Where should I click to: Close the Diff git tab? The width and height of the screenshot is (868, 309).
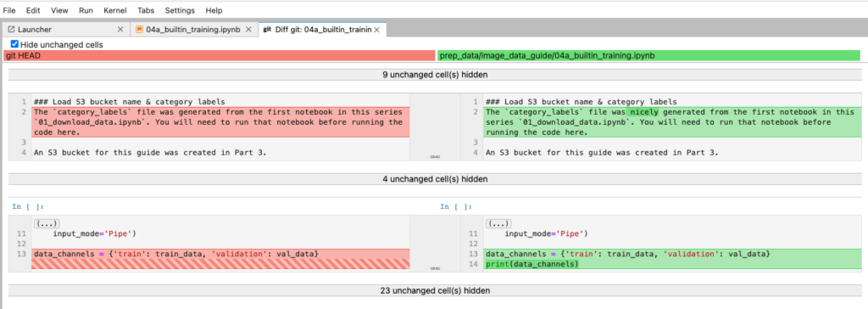pos(377,30)
